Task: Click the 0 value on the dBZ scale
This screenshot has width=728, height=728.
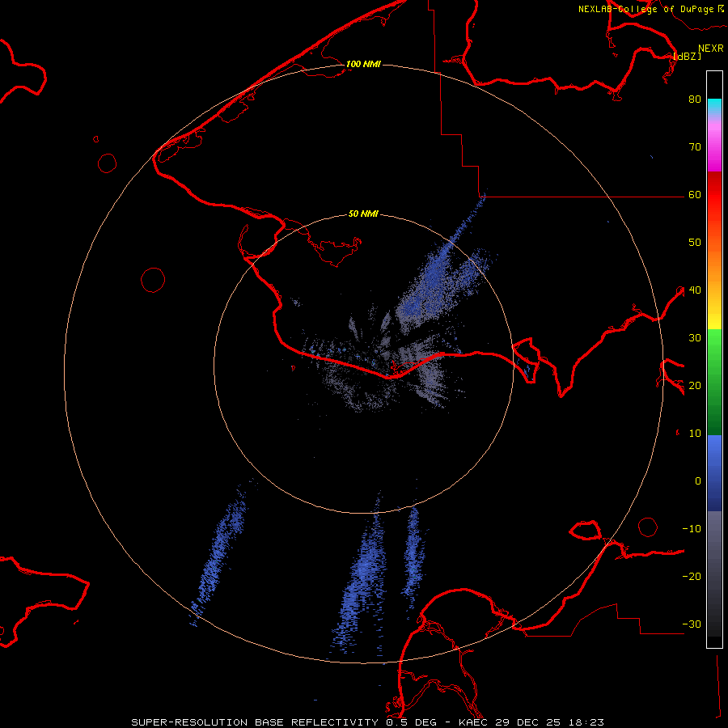Action: [698, 481]
